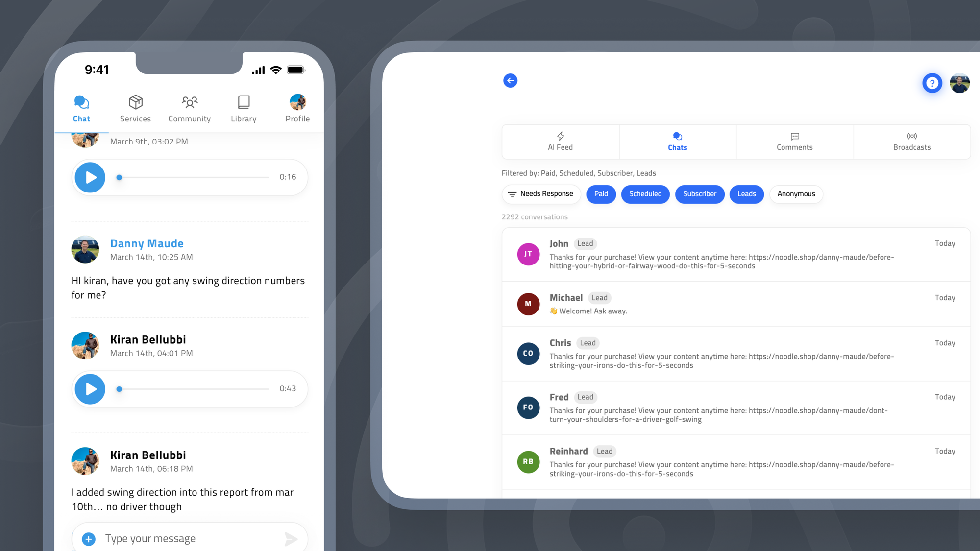The image size is (980, 551).
Task: Toggle the Anonymous filter chip
Action: coord(796,194)
